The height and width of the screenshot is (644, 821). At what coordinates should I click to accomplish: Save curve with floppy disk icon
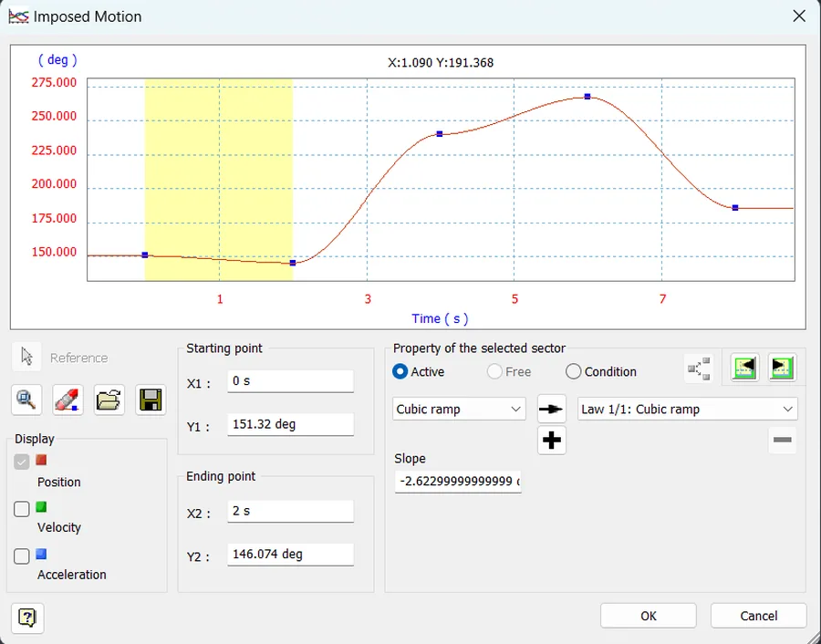[151, 400]
